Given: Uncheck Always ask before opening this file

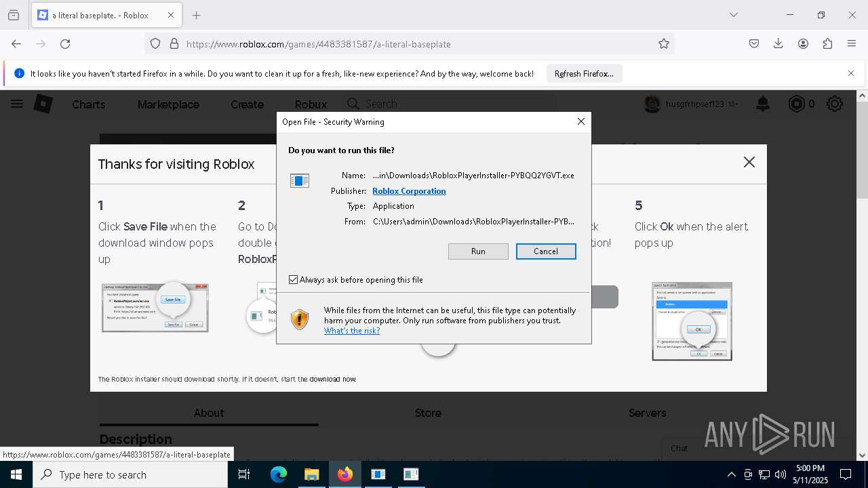Looking at the screenshot, I should [x=294, y=280].
